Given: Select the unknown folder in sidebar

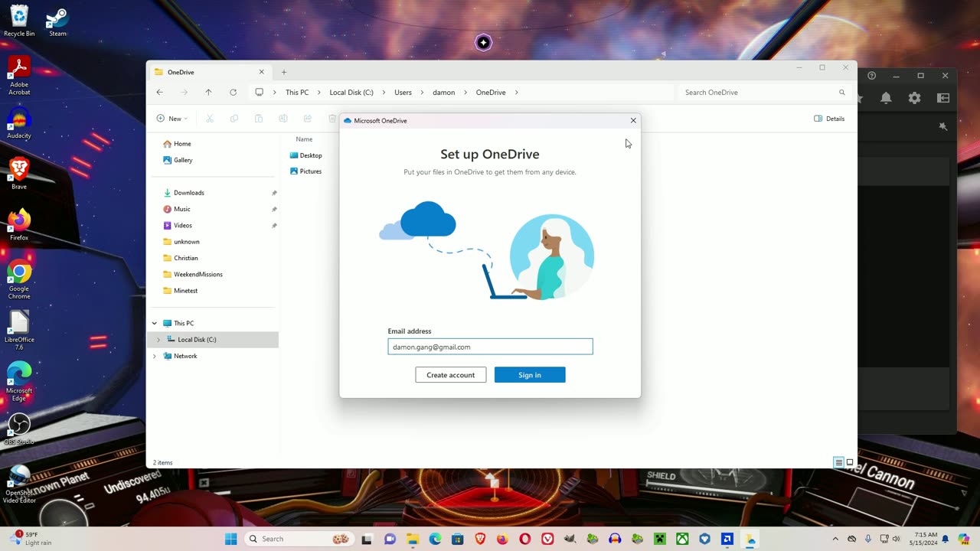Looking at the screenshot, I should 186,242.
